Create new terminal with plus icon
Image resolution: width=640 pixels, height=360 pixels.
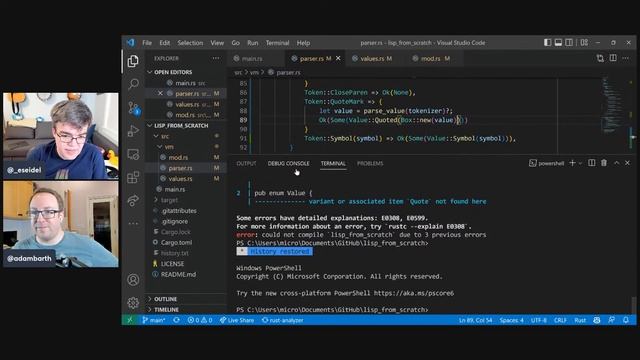point(572,163)
